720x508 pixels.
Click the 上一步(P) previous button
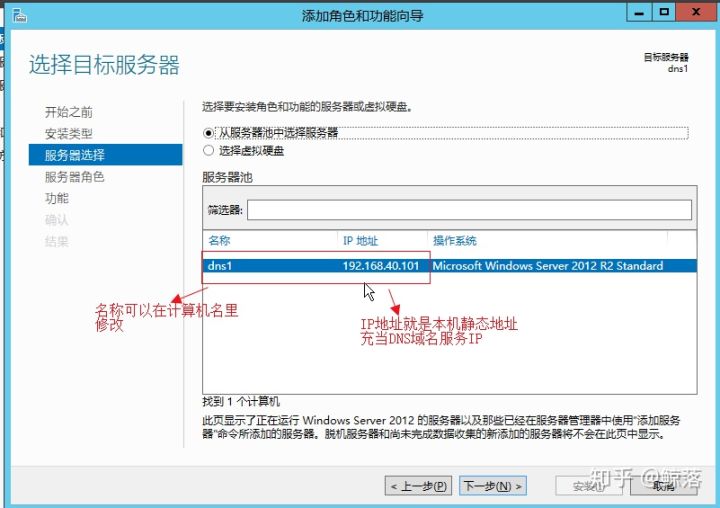[x=418, y=486]
